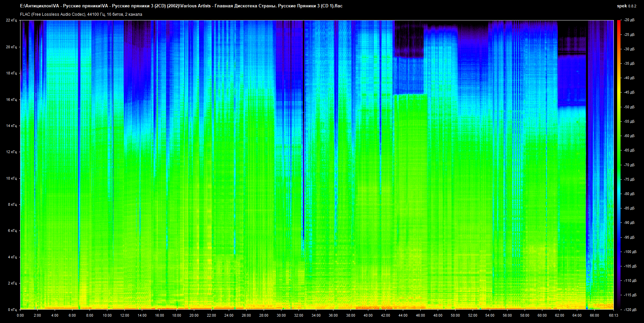Click the 32:00 time axis marker
The image size is (644, 323).
pyautogui.click(x=299, y=315)
